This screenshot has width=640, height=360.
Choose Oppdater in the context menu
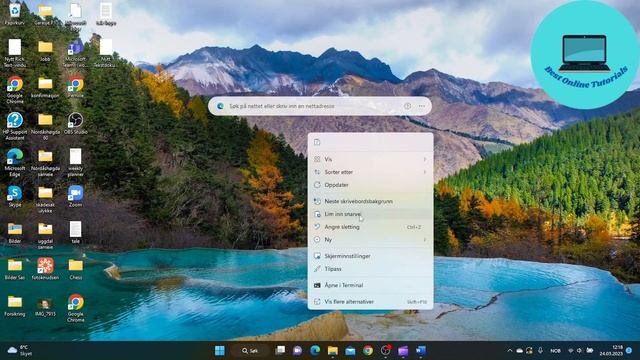pyautogui.click(x=370, y=185)
